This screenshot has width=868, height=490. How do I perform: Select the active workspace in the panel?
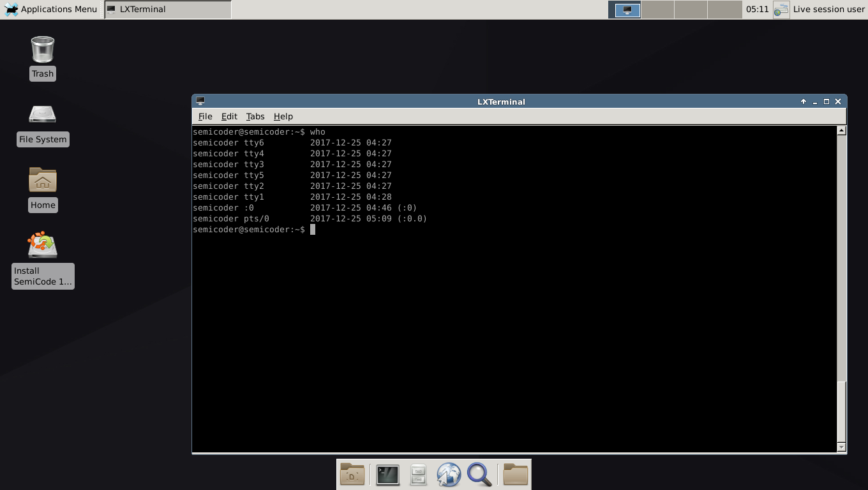625,10
